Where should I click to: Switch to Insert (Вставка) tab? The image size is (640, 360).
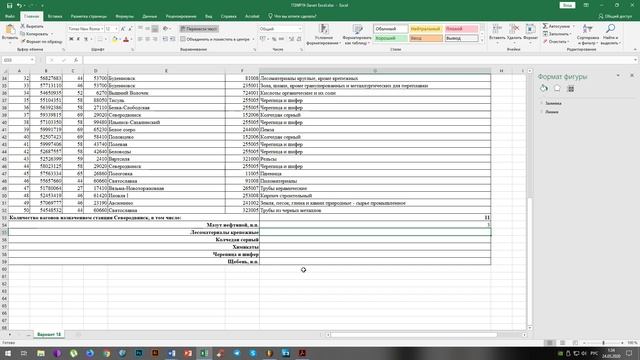coord(55,16)
